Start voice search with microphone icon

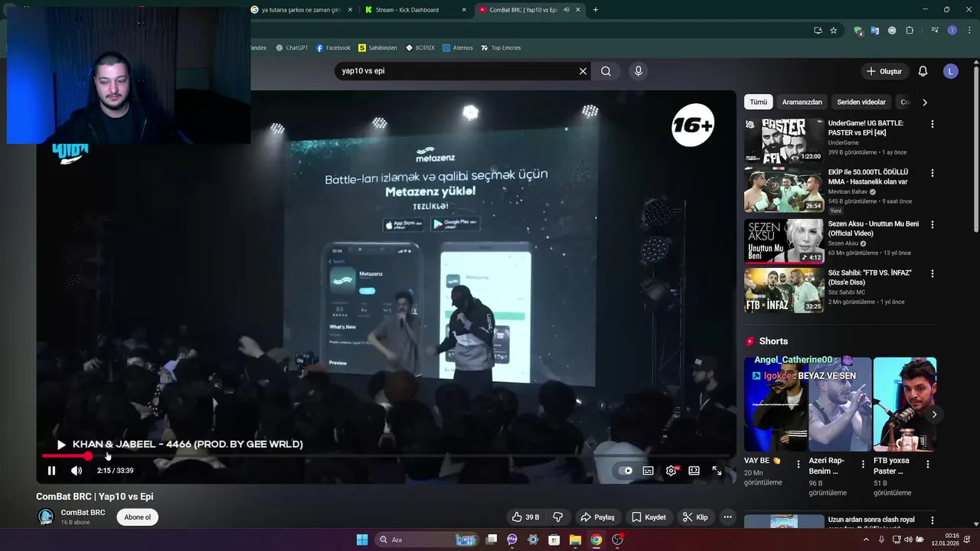pyautogui.click(x=639, y=71)
